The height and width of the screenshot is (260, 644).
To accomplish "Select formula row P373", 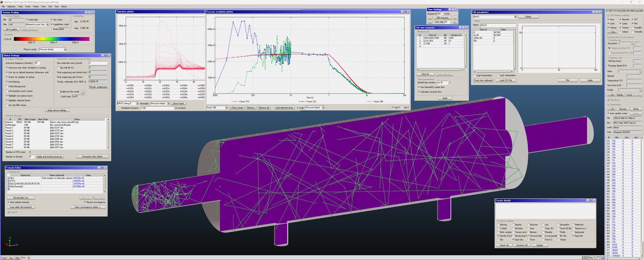I will pos(55,181).
